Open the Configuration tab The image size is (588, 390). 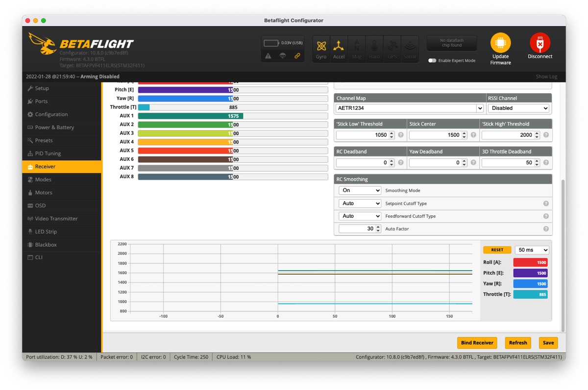pos(62,114)
